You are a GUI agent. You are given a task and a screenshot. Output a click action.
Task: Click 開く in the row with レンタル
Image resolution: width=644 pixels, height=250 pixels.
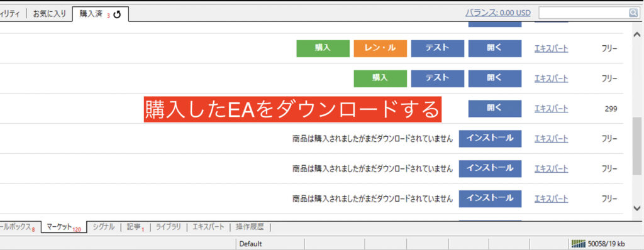click(495, 48)
